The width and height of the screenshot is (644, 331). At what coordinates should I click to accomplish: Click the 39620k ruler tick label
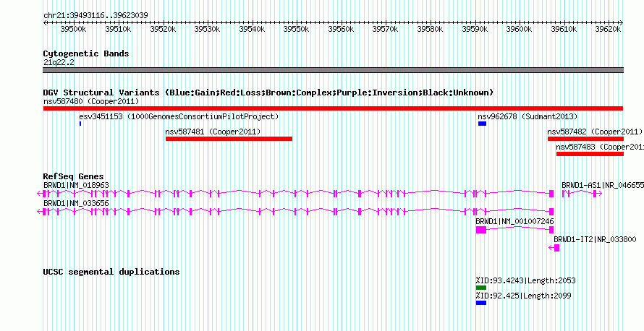(609, 29)
